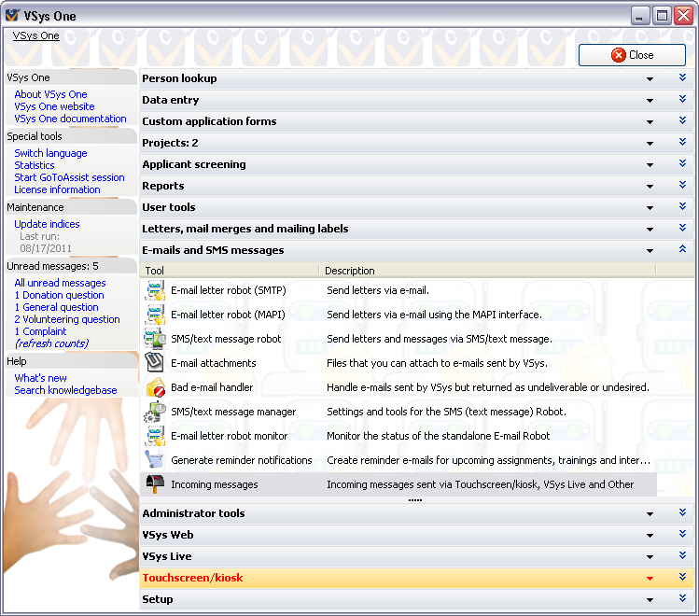This screenshot has width=699, height=616.
Task: Click the splitter dots below the tool list
Action: 415,500
